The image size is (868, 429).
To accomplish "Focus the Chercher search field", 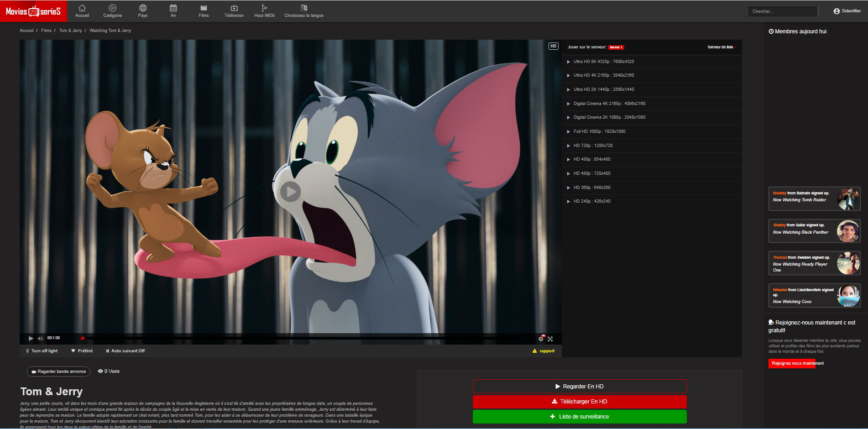I will click(783, 11).
